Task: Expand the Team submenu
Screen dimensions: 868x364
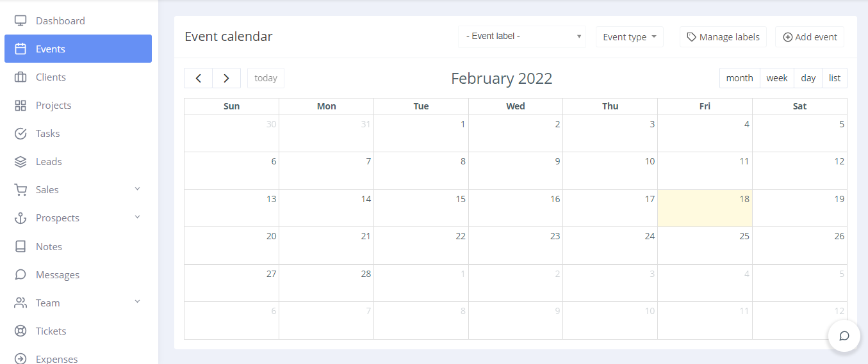Action: point(137,303)
